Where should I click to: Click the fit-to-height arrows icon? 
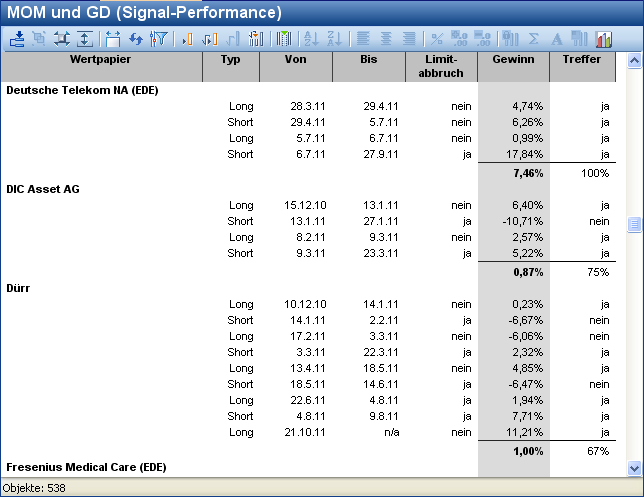(x=85, y=39)
